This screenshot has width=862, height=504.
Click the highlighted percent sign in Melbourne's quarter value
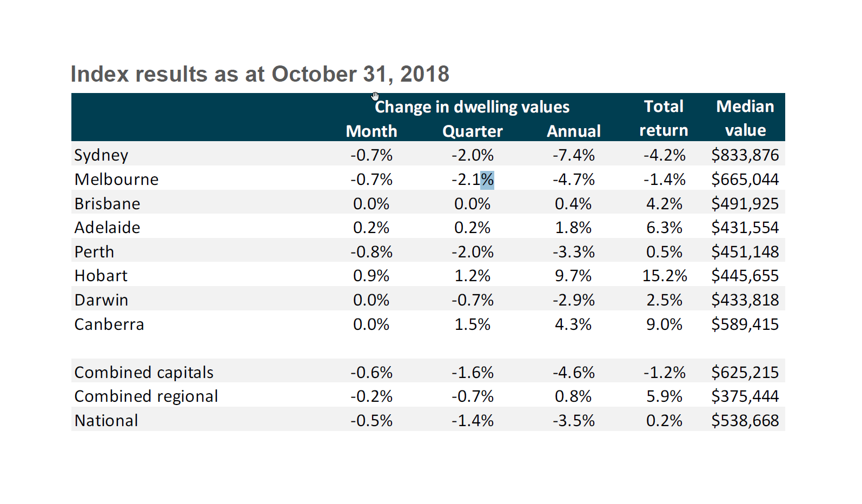(x=487, y=180)
